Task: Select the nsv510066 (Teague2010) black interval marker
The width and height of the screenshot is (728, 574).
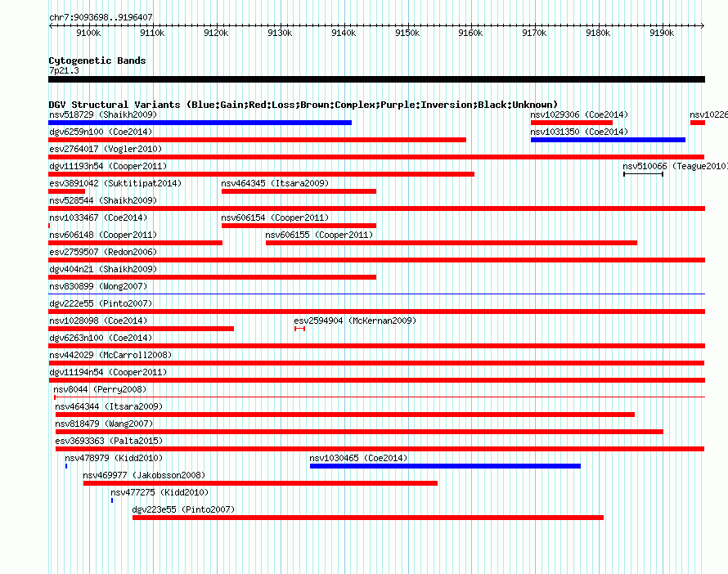Action: coord(643,174)
